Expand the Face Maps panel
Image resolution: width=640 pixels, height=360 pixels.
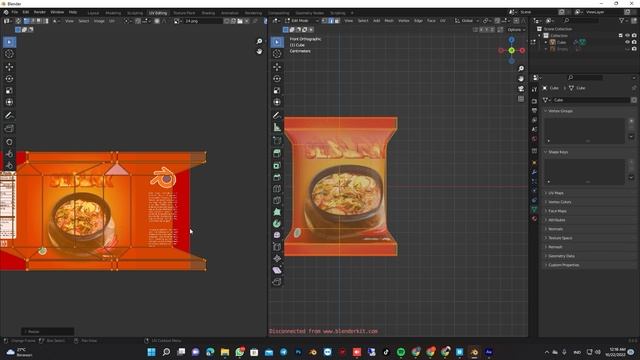557,211
